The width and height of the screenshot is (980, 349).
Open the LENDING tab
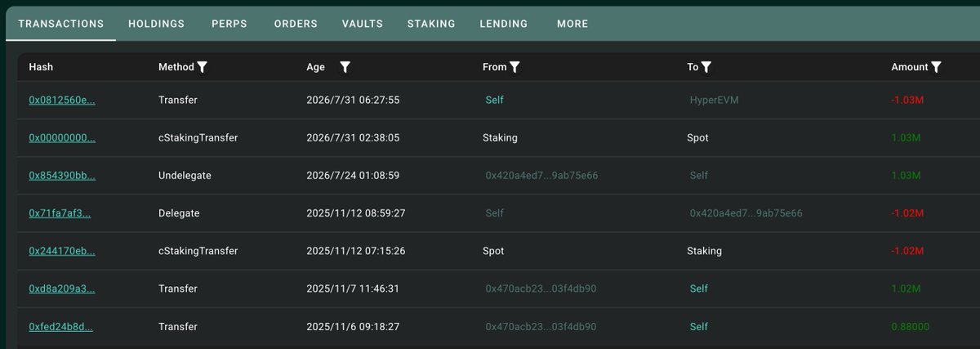click(504, 24)
